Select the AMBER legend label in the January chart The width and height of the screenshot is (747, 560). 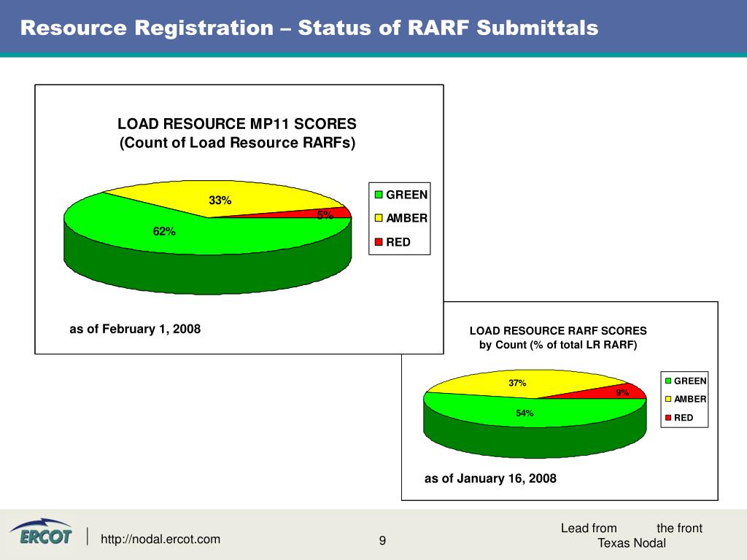coord(690,399)
